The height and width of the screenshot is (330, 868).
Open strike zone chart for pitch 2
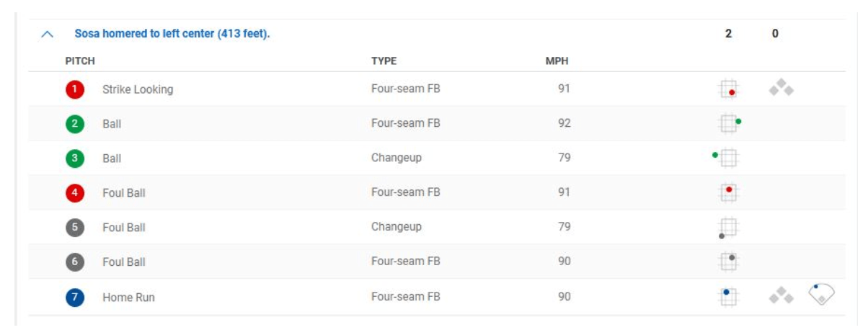point(729,124)
